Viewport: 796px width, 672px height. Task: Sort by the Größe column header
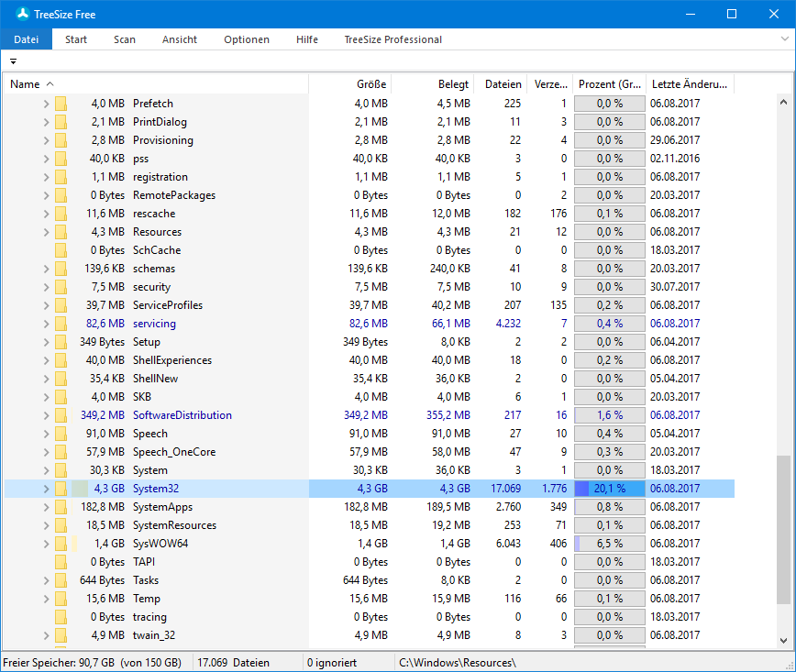[x=350, y=84]
